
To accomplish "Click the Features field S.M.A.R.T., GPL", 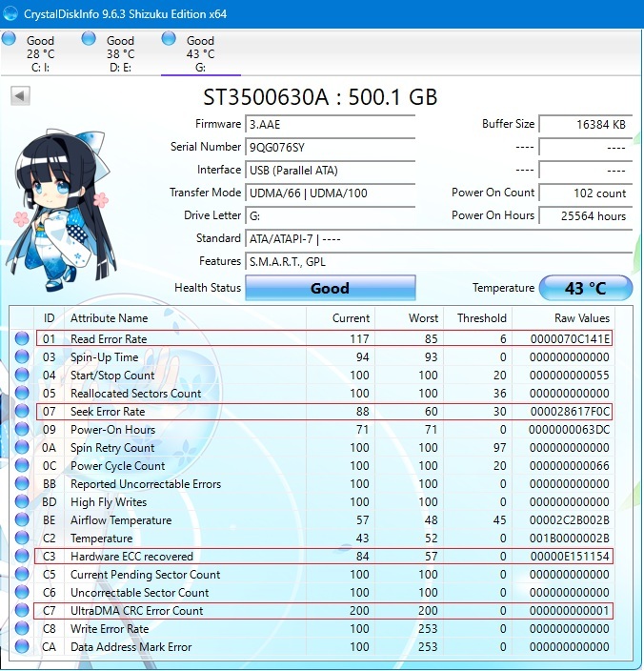I will pos(439,261).
